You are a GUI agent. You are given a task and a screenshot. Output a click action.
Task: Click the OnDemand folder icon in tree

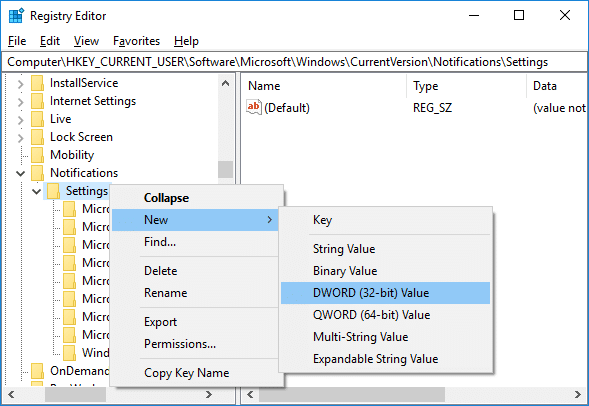(38, 371)
